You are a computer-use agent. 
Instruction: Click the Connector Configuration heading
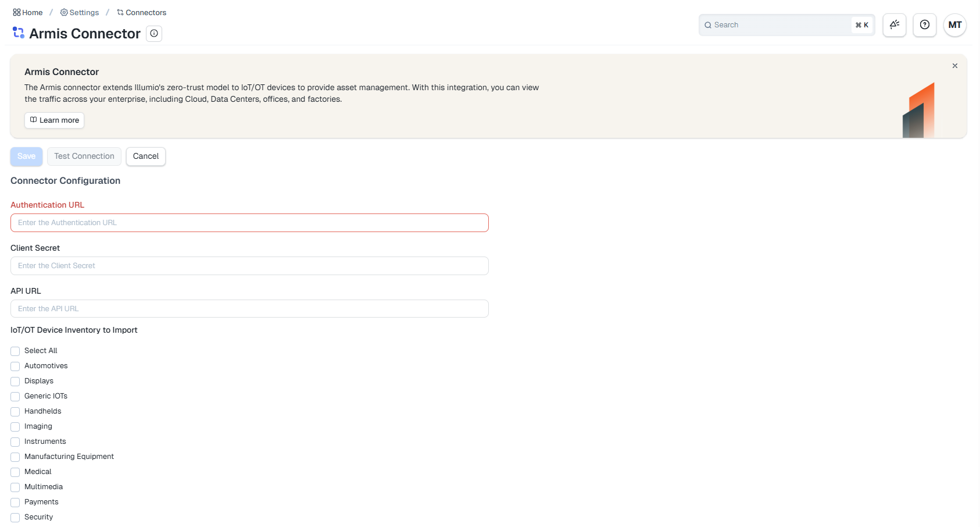66,181
